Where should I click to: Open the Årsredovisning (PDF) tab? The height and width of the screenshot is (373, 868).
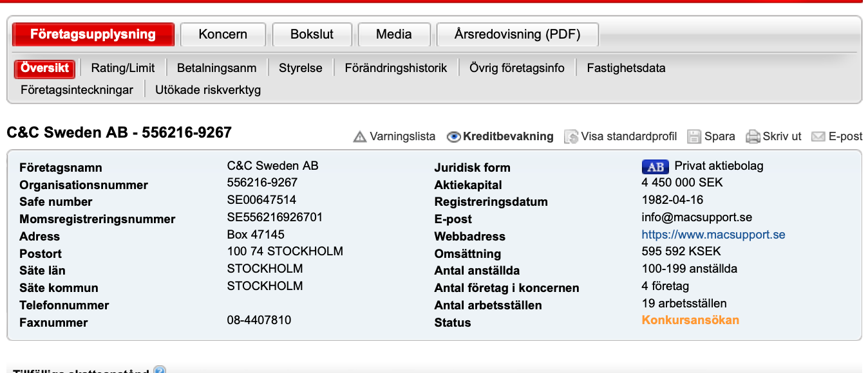tap(518, 35)
